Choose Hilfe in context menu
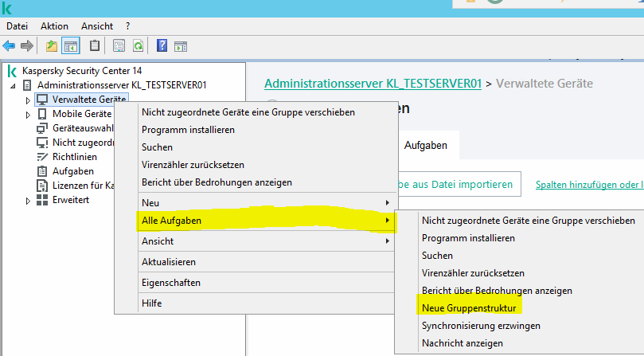Screen dimensions: 644x356 tap(151, 303)
